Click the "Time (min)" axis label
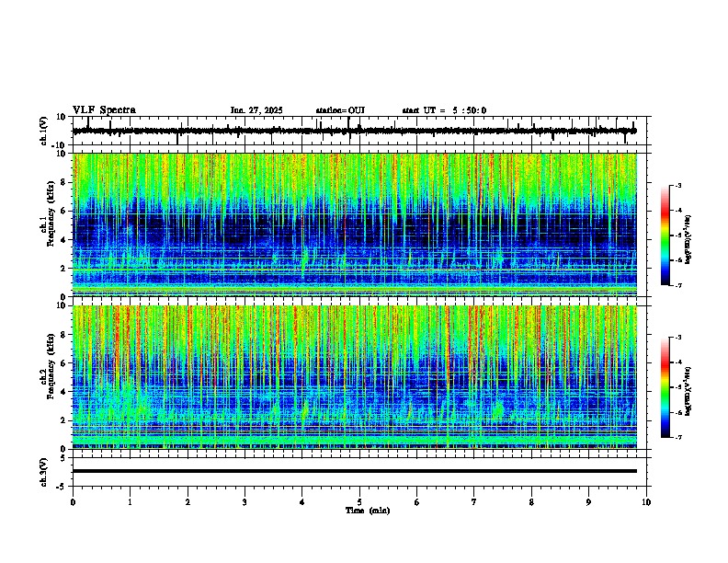The image size is (728, 563). (x=368, y=511)
